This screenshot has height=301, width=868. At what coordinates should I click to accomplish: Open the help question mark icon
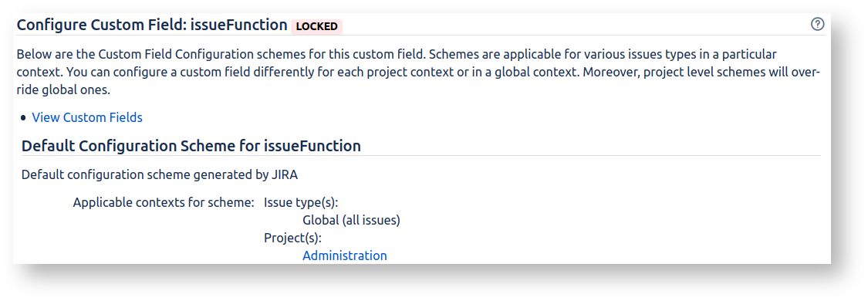(817, 25)
